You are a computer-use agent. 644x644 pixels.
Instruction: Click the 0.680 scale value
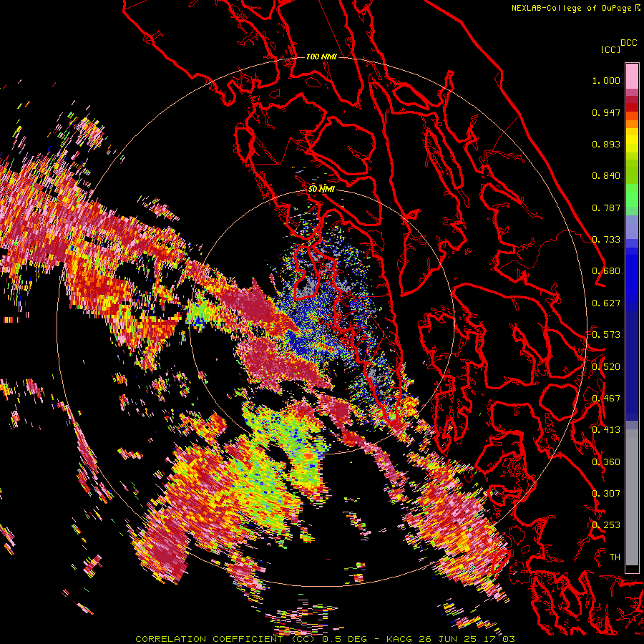606,271
